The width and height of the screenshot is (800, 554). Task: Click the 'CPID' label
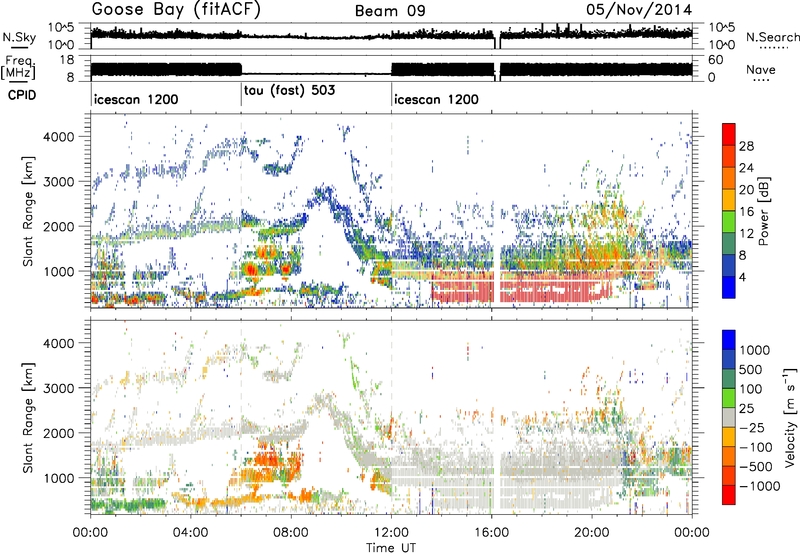22,95
